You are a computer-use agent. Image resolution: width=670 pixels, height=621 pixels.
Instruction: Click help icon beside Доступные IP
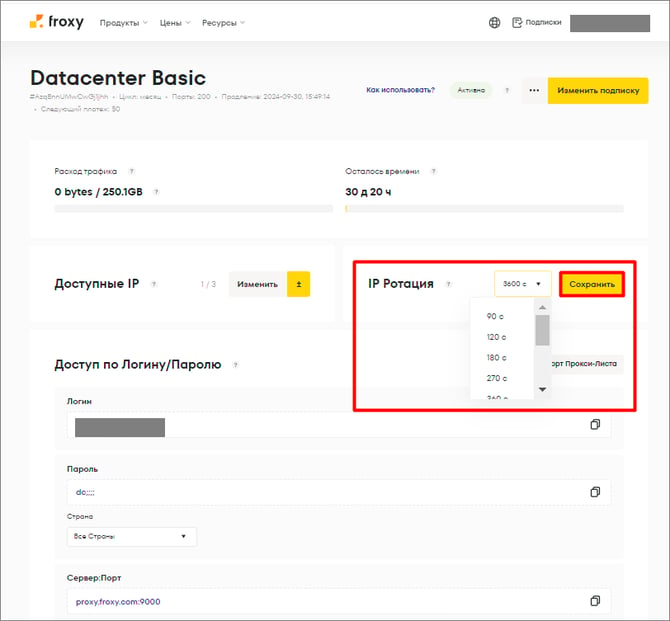(x=154, y=284)
